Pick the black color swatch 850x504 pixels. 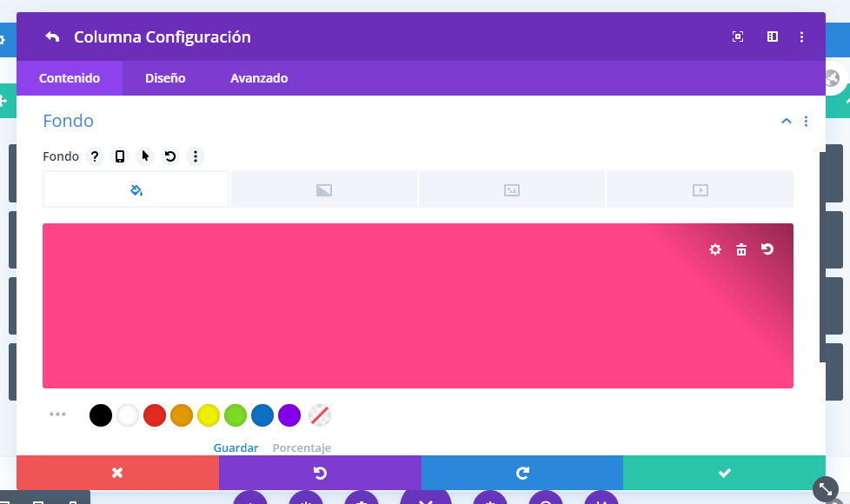(x=100, y=415)
